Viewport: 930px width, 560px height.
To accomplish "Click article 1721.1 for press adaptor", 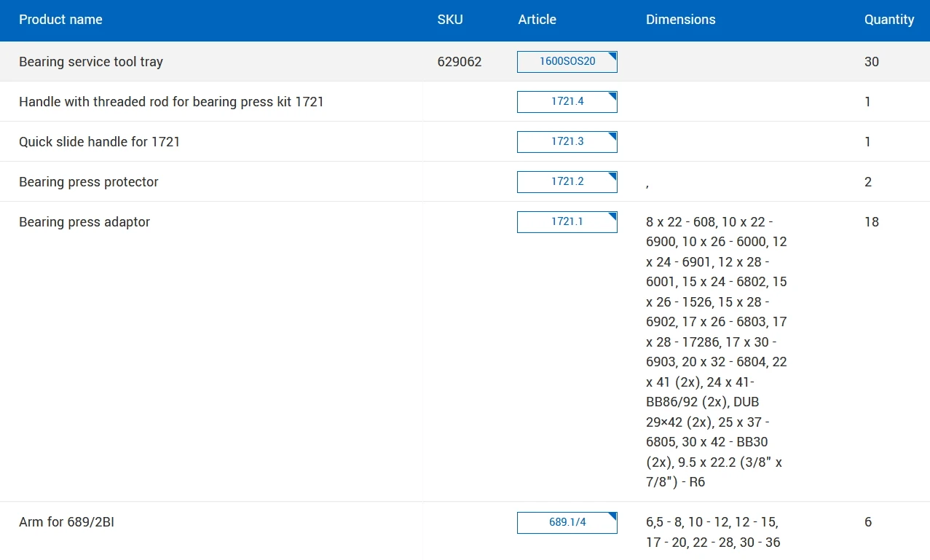I will 567,222.
